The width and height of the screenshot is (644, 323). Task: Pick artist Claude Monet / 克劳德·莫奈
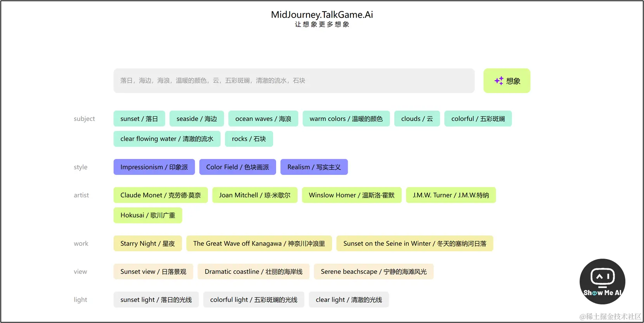[x=161, y=195]
